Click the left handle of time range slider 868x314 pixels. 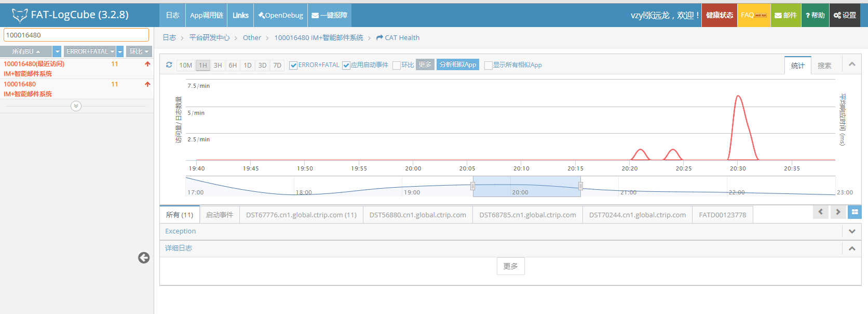pyautogui.click(x=472, y=186)
